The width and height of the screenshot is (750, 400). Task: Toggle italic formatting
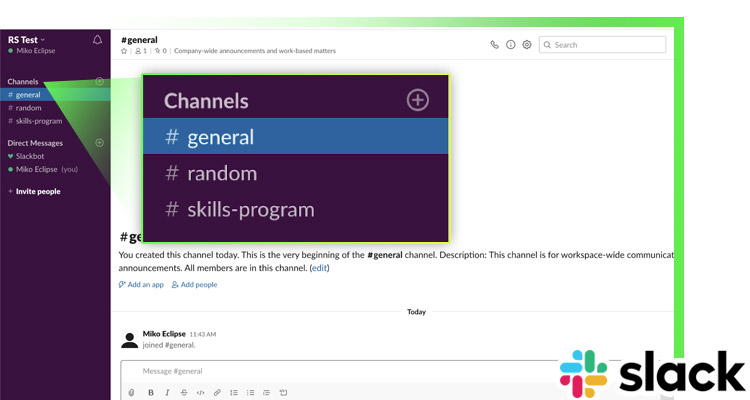(x=167, y=393)
